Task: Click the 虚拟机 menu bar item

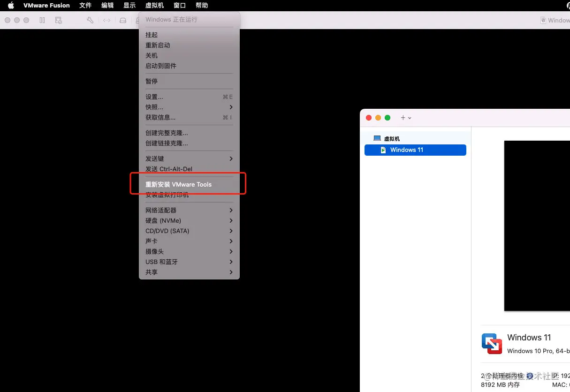Action: tap(155, 6)
